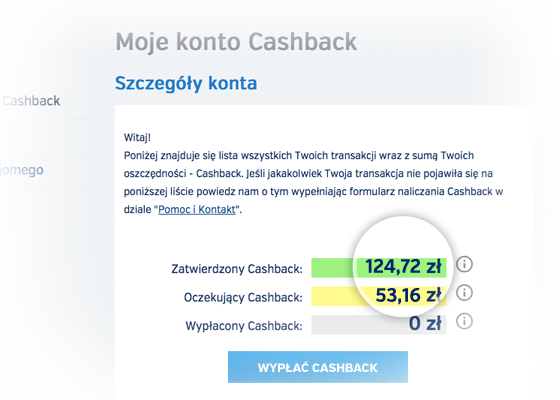Click the green 124,72 zł amount bar
This screenshot has height=400, width=560.
click(x=379, y=268)
